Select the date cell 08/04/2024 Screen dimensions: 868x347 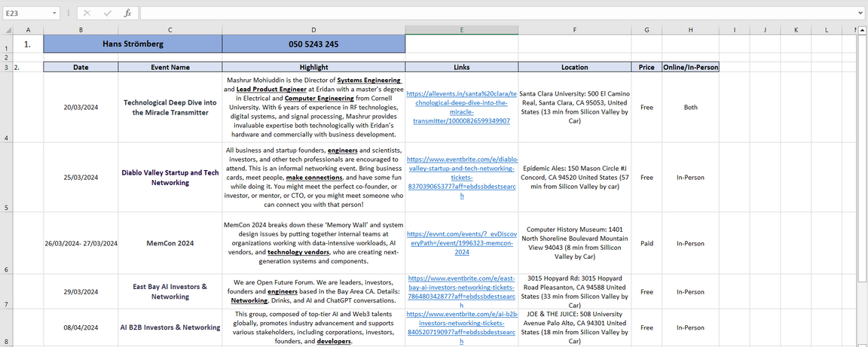coord(81,327)
